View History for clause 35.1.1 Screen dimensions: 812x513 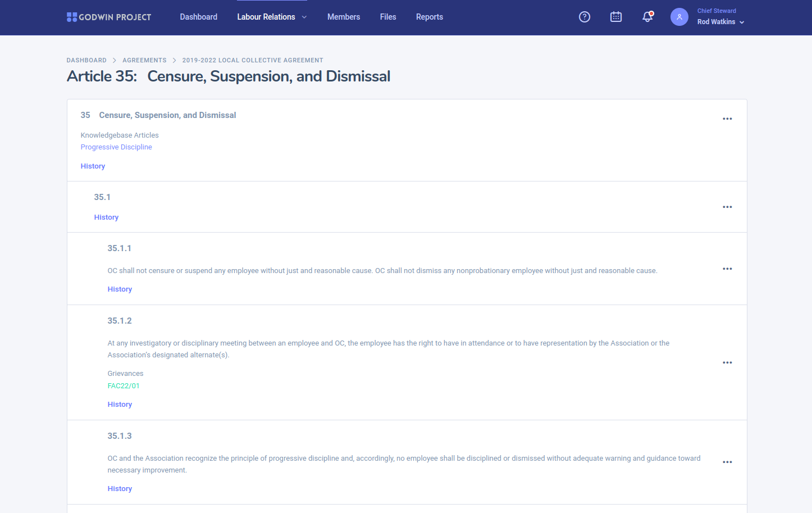coord(120,289)
